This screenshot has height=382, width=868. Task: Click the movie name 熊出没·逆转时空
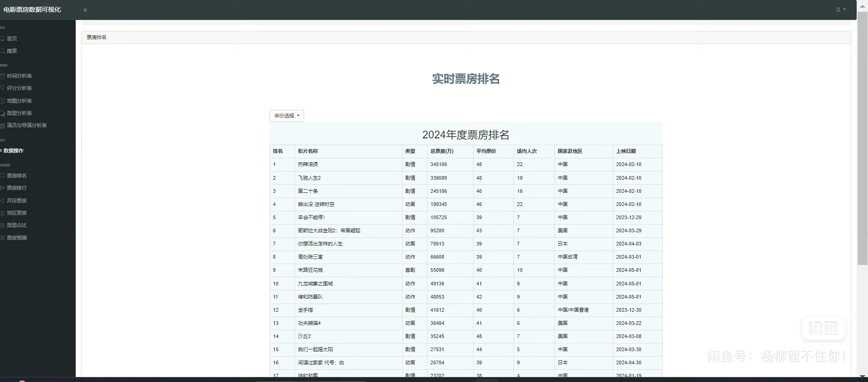pos(316,205)
